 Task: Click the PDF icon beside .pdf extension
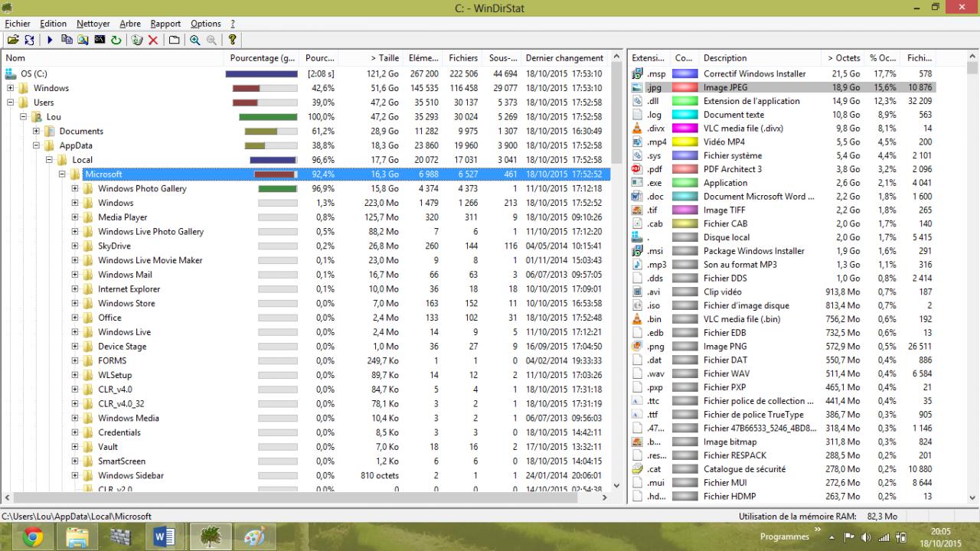(x=637, y=169)
